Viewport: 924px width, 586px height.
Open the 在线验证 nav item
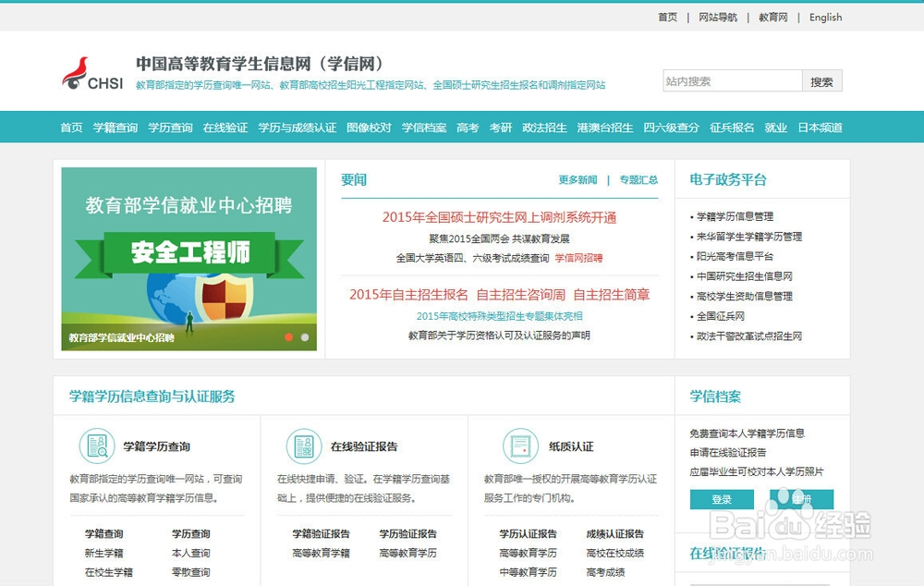(225, 128)
